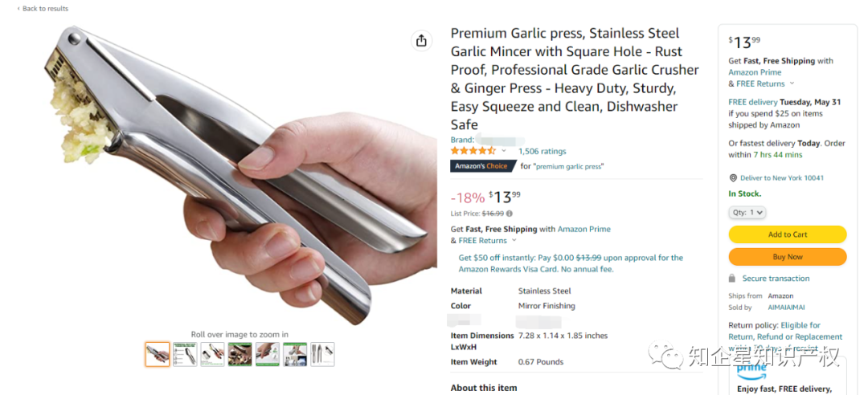This screenshot has height=395, width=868.
Task: Click the secure transaction lock icon
Action: (x=732, y=279)
